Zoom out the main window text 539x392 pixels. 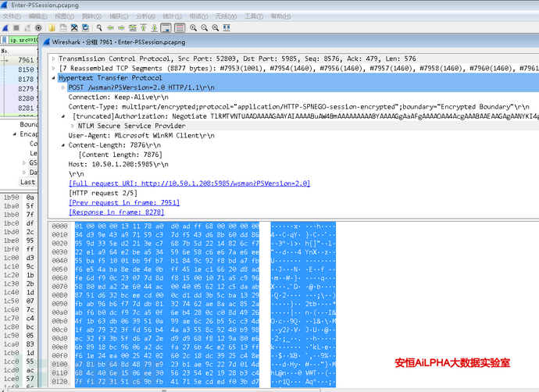[204, 28]
